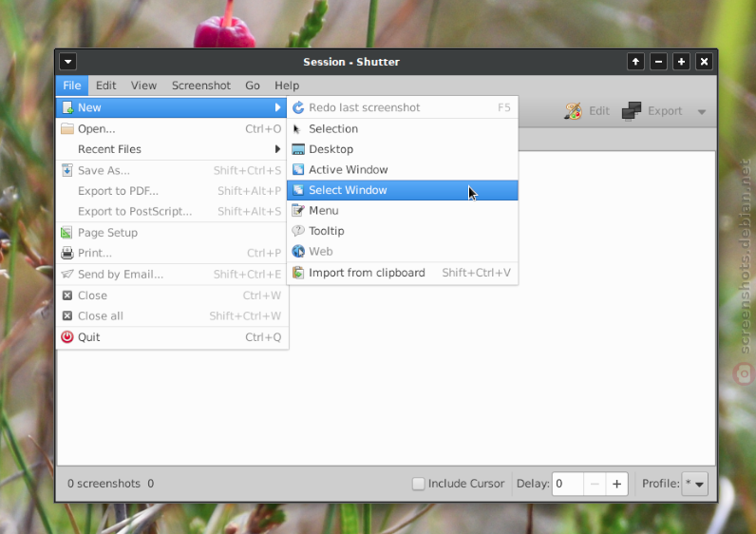This screenshot has width=756, height=534.
Task: Choose Select Window capture
Action: (403, 190)
